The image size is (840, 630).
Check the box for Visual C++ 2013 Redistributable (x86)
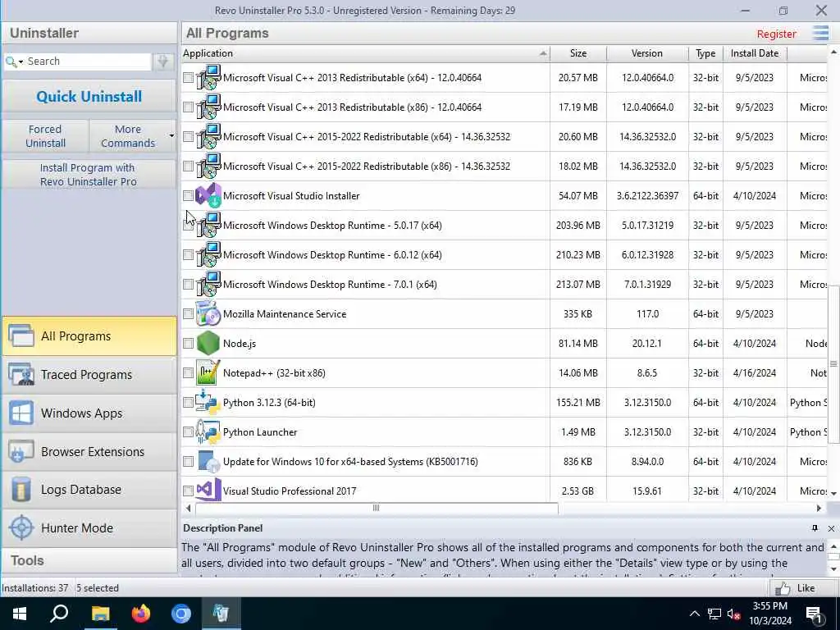point(188,107)
